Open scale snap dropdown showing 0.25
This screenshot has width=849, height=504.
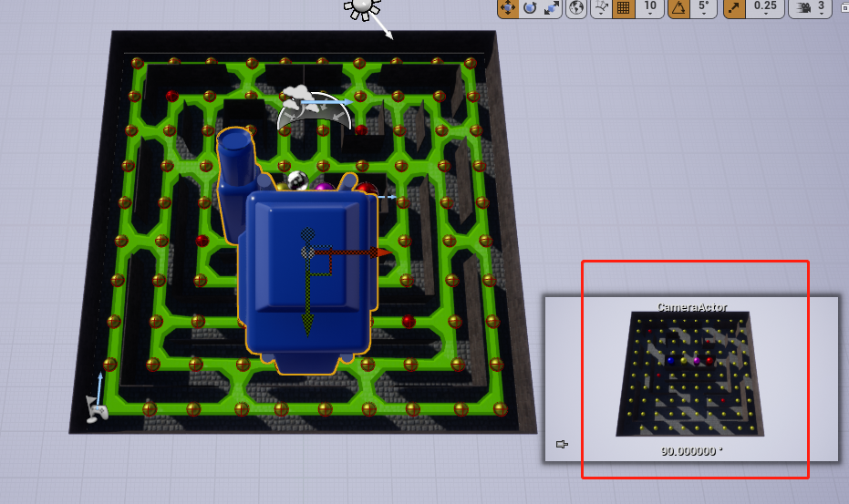coord(765,7)
